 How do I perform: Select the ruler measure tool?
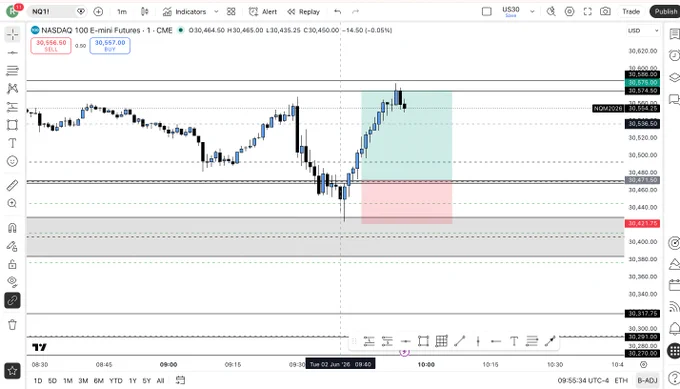point(12,185)
